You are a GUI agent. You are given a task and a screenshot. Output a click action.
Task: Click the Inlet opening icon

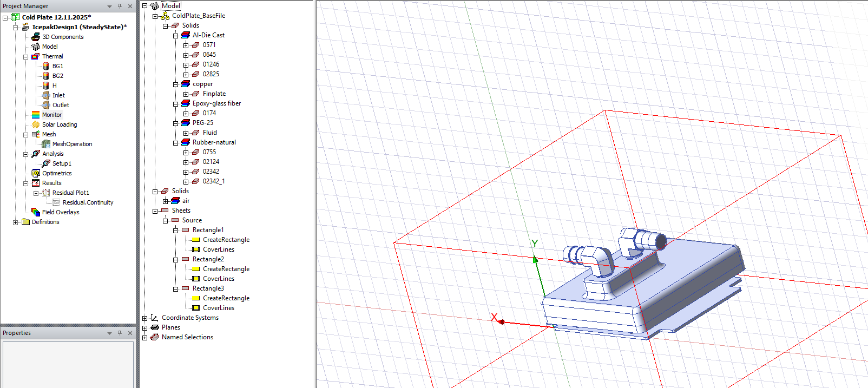(46, 95)
